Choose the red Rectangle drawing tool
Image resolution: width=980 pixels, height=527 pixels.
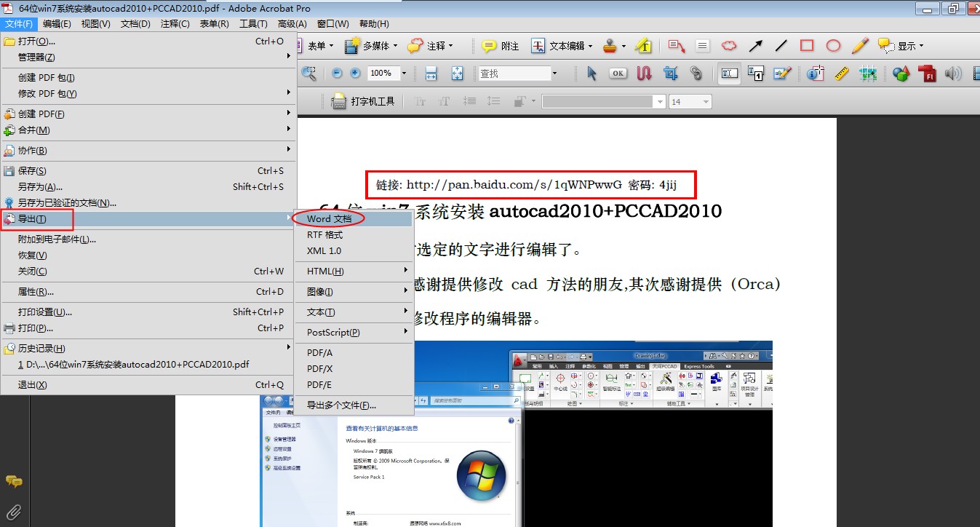(x=807, y=46)
